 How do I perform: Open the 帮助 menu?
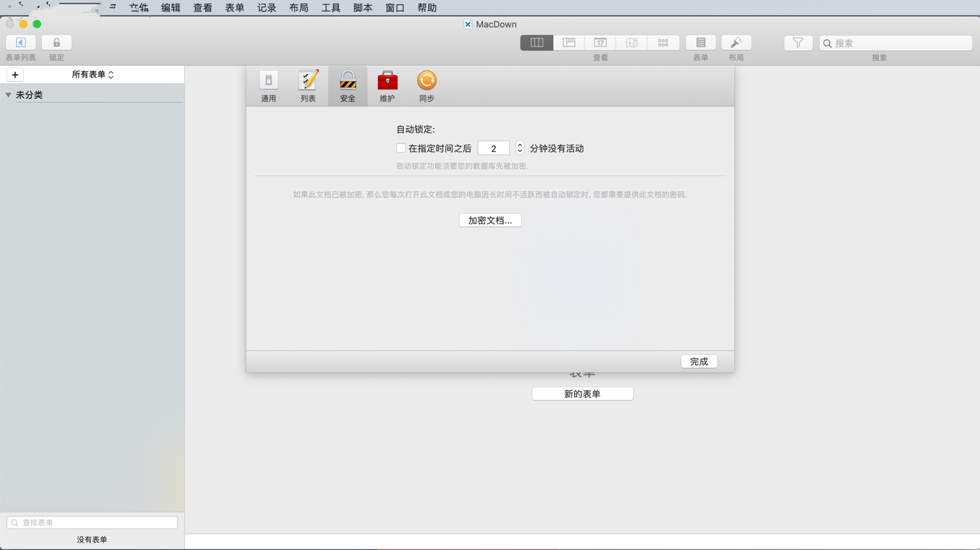click(427, 8)
